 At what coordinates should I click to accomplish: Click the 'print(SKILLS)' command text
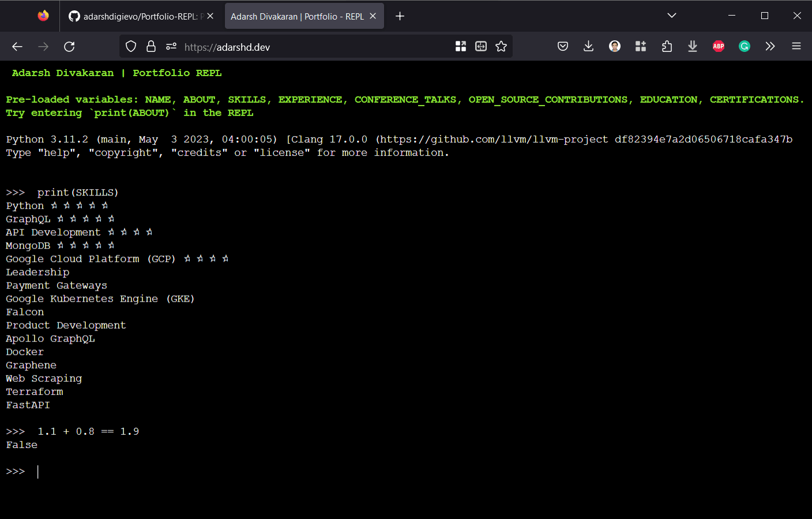pyautogui.click(x=78, y=193)
